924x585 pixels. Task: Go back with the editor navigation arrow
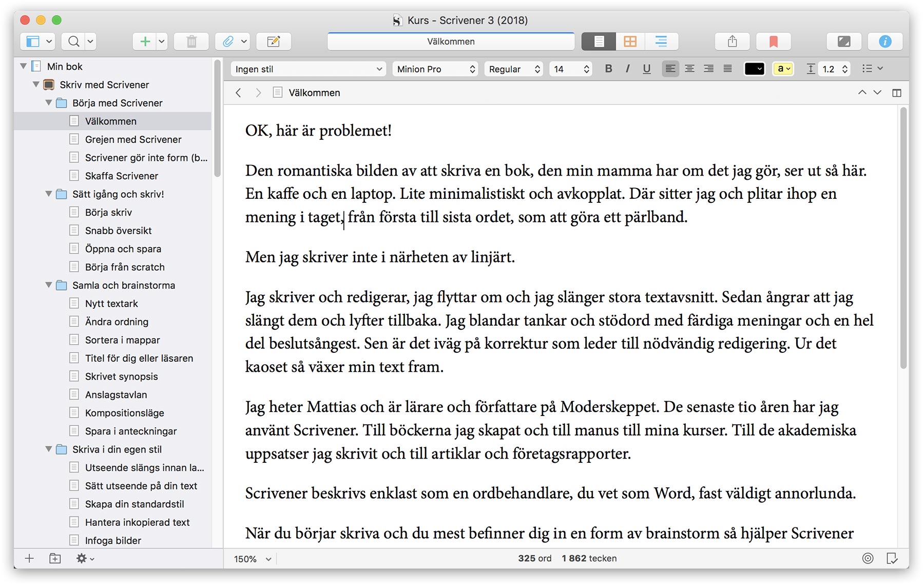[238, 93]
